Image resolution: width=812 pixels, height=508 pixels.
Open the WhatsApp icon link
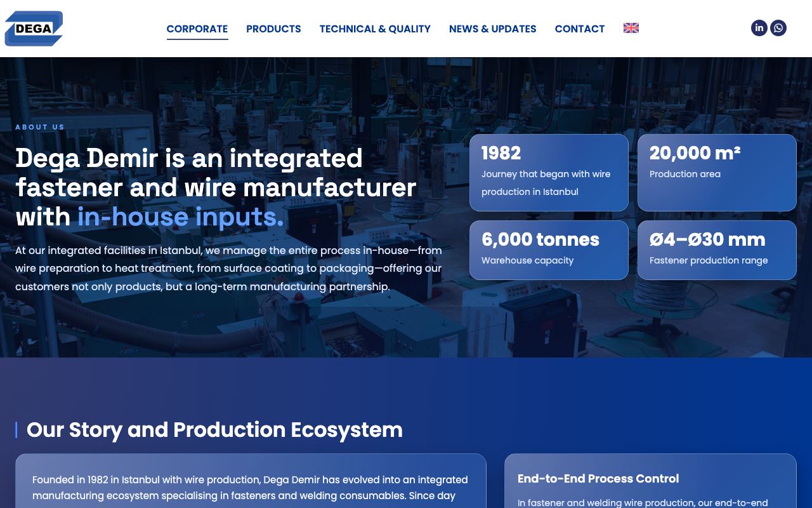[778, 28]
